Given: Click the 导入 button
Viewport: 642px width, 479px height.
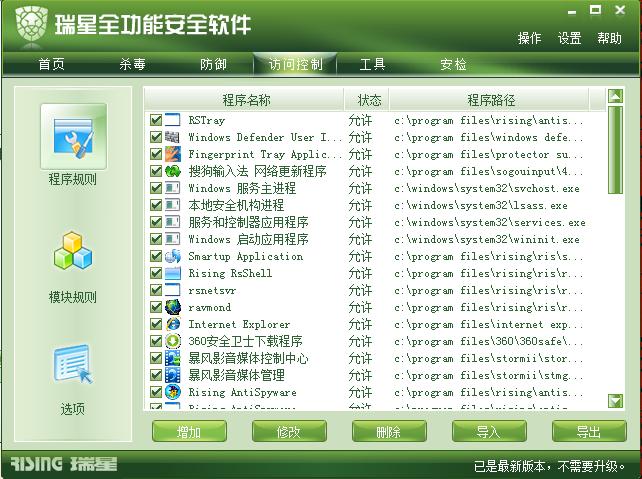Looking at the screenshot, I should [489, 432].
